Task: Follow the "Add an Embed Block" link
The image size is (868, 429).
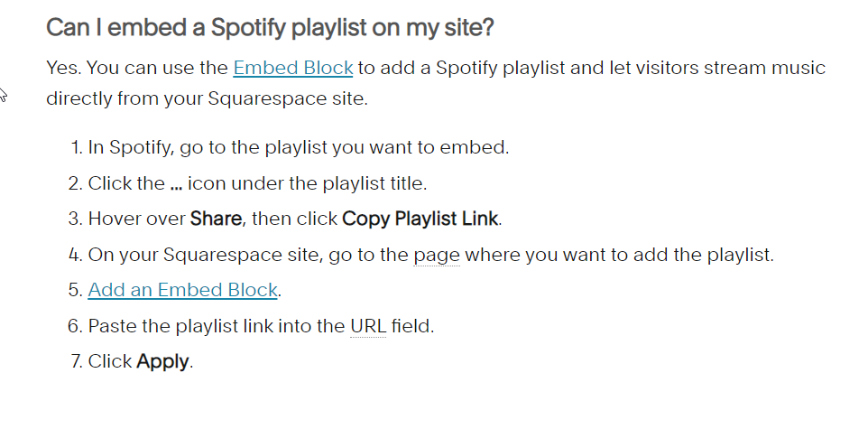Action: coord(182,290)
